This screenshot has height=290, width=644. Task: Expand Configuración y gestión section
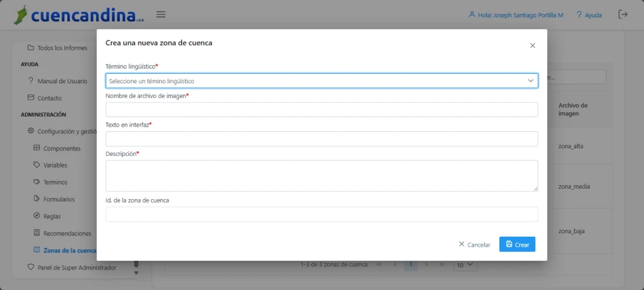(66, 132)
